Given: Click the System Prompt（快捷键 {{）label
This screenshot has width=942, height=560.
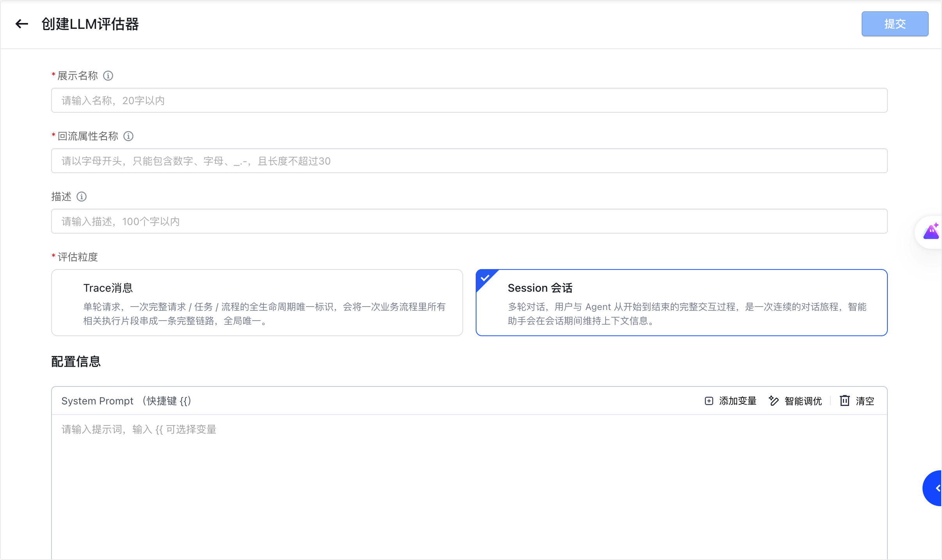Looking at the screenshot, I should pos(126,401).
